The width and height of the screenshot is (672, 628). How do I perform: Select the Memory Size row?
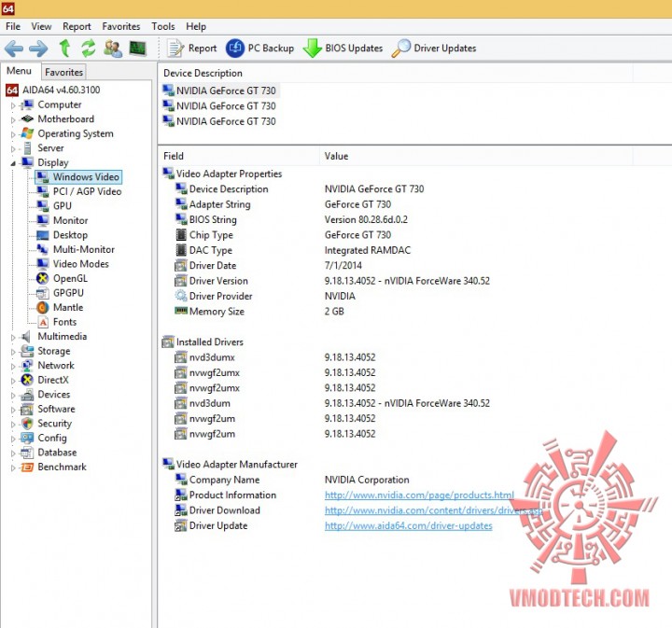[259, 312]
